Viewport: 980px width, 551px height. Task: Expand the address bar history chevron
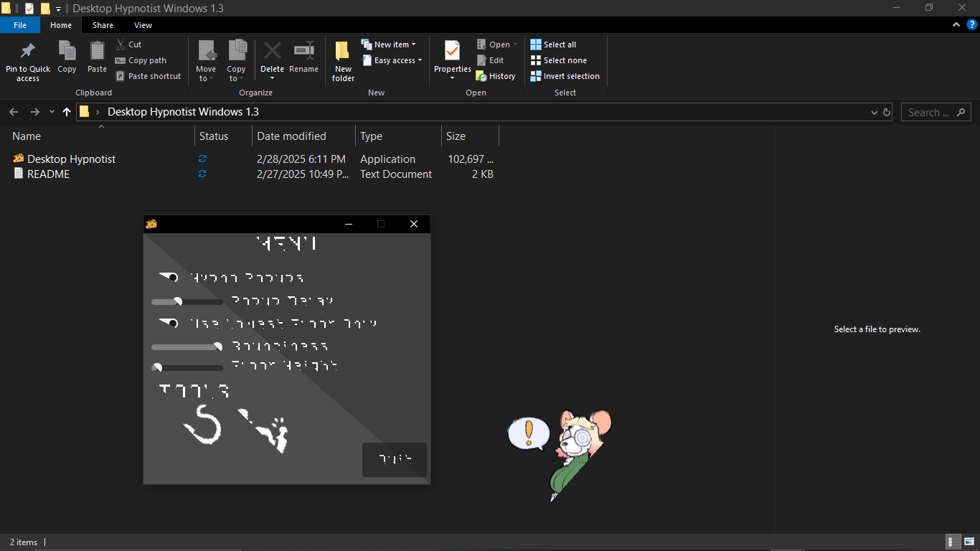point(874,112)
